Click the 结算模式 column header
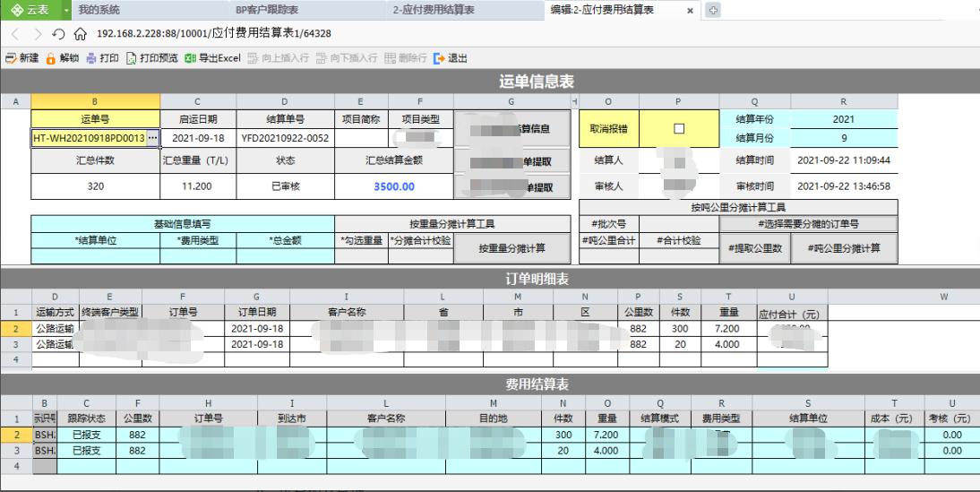This screenshot has height=492, width=980. tap(660, 419)
